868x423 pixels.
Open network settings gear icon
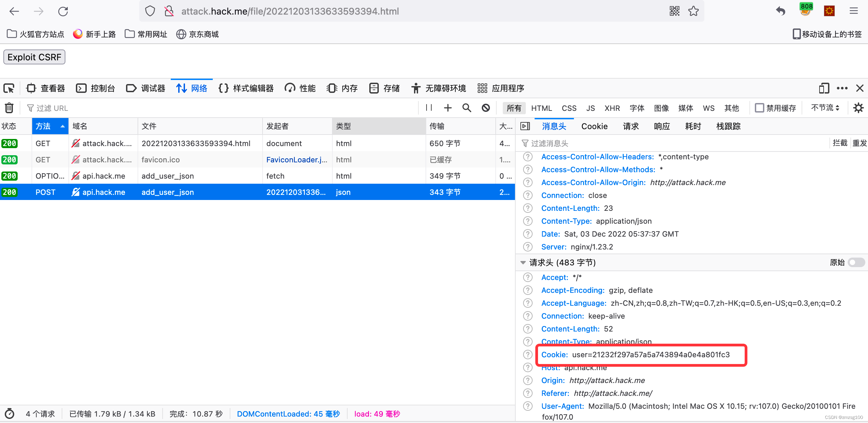coord(858,108)
